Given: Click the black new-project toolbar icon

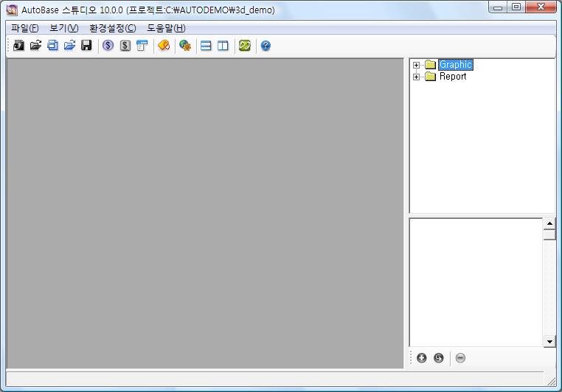Looking at the screenshot, I should pyautogui.click(x=18, y=46).
